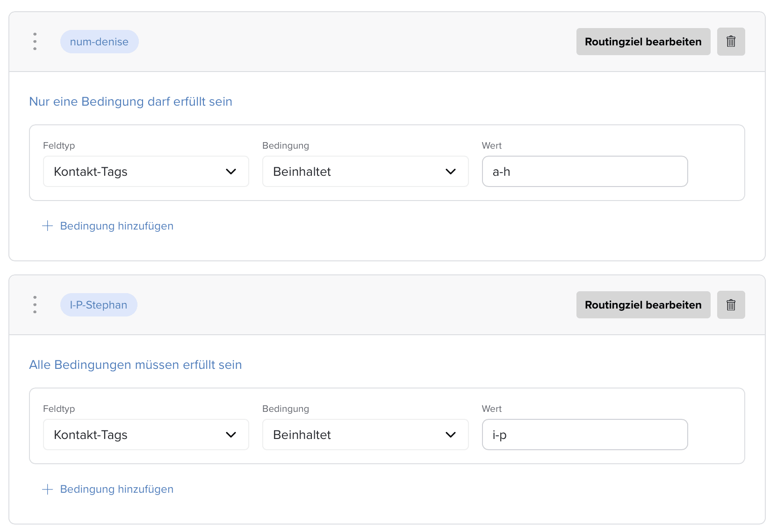Click Bedingung hinzufügen in num-denise rule
The width and height of the screenshot is (777, 532).
coord(116,226)
